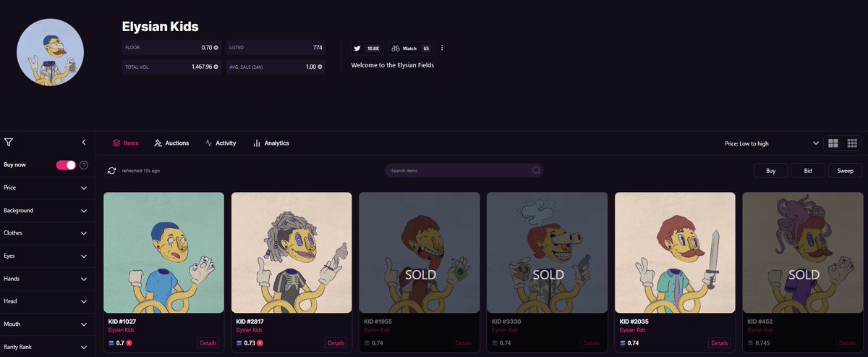
Task: Toggle the Buy now switch off
Action: (x=66, y=165)
